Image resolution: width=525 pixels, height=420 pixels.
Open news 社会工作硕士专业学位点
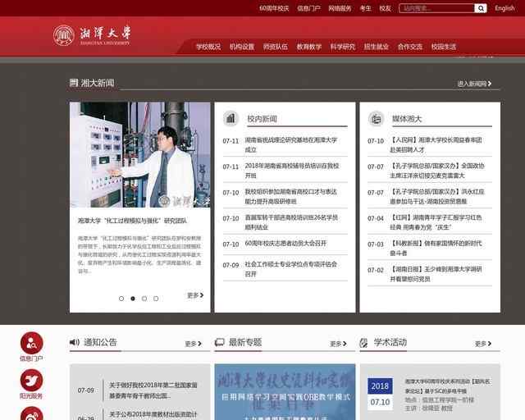tap(290, 269)
